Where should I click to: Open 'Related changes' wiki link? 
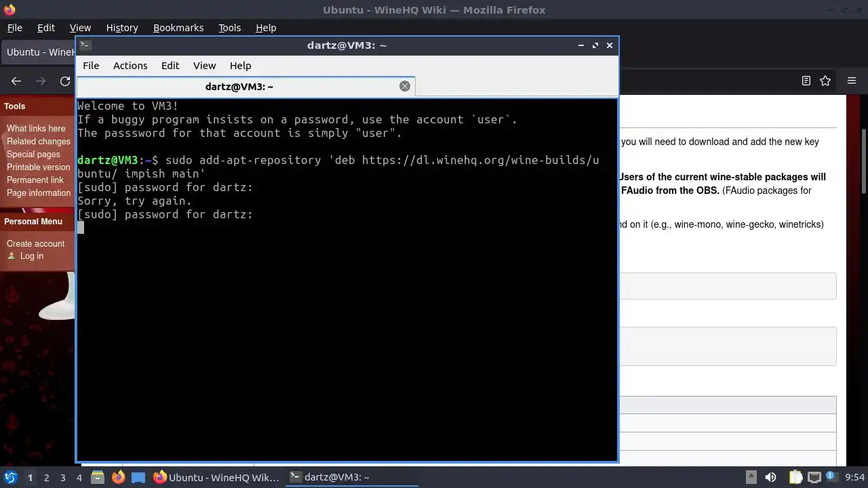39,141
